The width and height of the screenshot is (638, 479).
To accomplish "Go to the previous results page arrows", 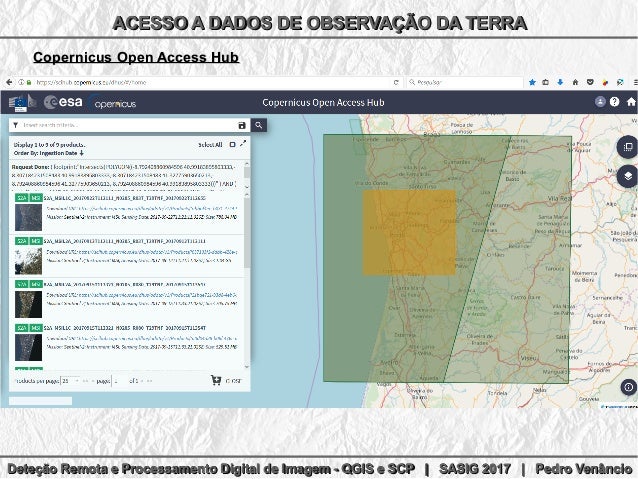I will [x=86, y=381].
